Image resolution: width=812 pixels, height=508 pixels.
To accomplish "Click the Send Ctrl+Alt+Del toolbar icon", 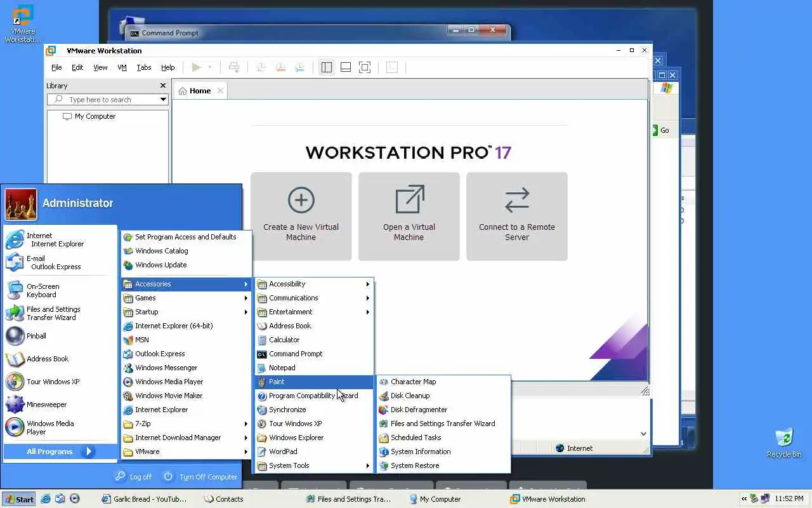I will 234,67.
